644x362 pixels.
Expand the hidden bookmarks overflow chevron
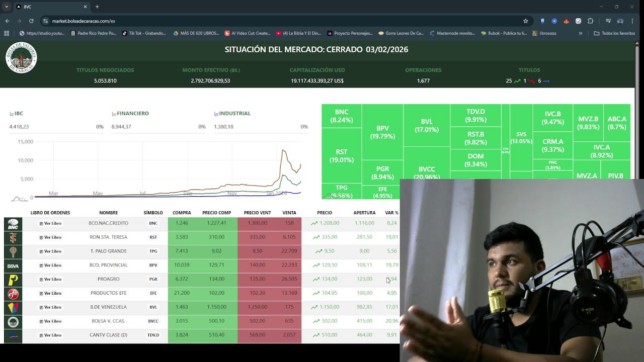click(x=580, y=33)
